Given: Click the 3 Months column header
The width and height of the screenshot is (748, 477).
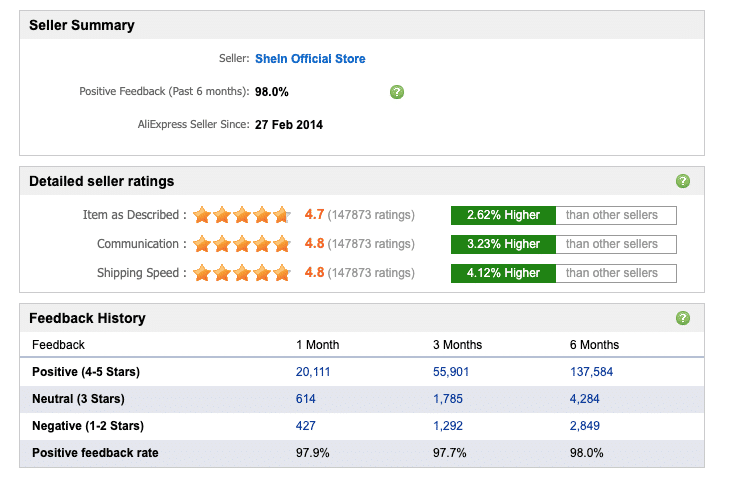Looking at the screenshot, I should click(457, 345).
